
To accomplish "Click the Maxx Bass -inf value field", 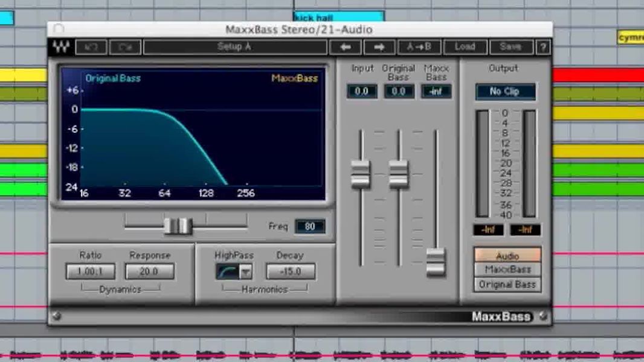I will (x=436, y=91).
